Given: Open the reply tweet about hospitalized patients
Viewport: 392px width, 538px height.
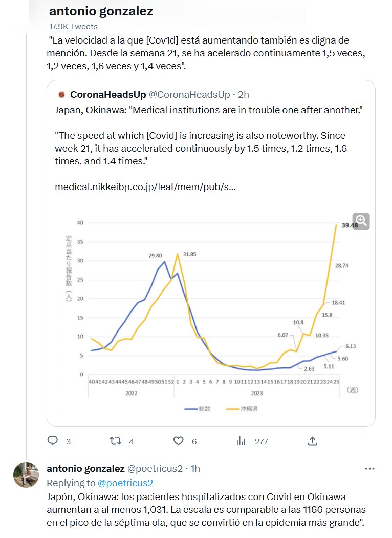Looking at the screenshot, I should (205, 510).
